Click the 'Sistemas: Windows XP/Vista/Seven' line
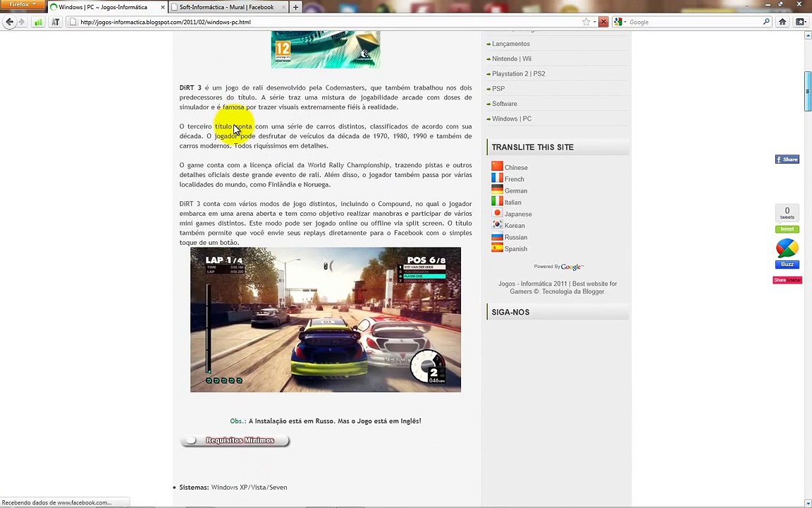 233,488
